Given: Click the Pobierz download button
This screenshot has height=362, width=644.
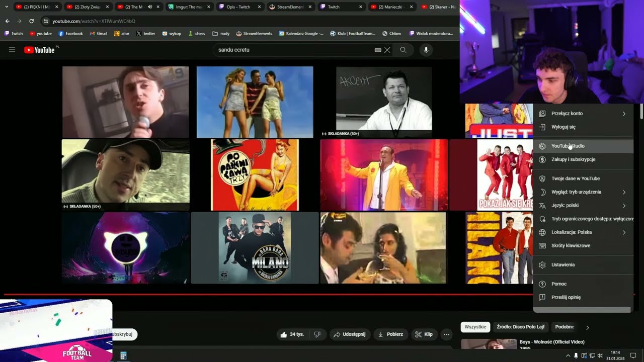Looking at the screenshot, I should click(x=390, y=334).
